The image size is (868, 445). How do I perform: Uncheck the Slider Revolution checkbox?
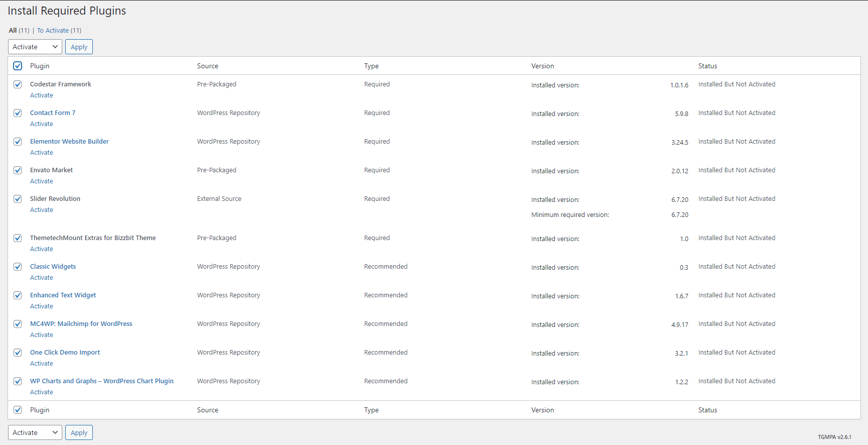point(18,199)
